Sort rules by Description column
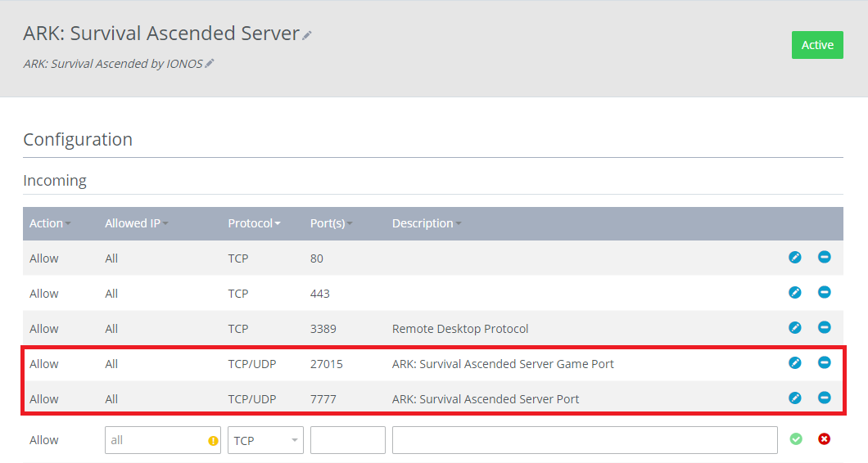This screenshot has width=868, height=463. [x=426, y=223]
